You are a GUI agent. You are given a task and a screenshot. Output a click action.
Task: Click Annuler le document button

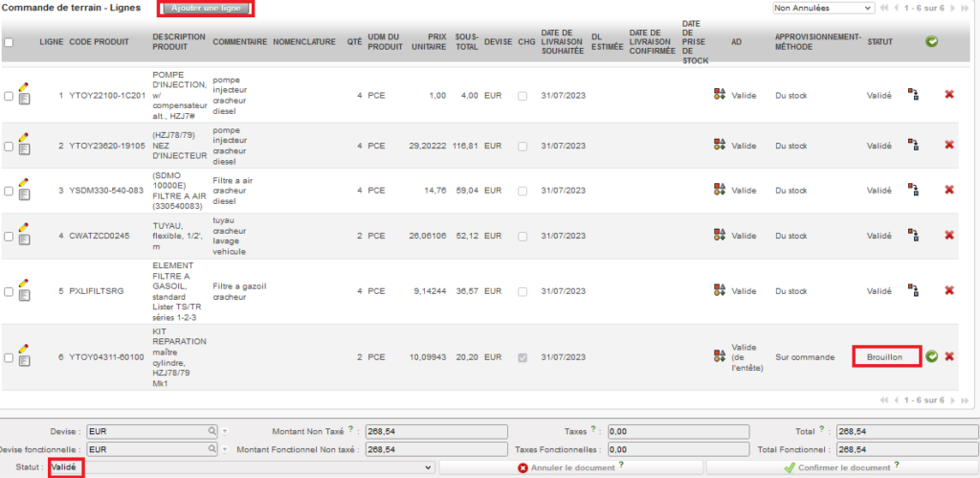pyautogui.click(x=569, y=467)
